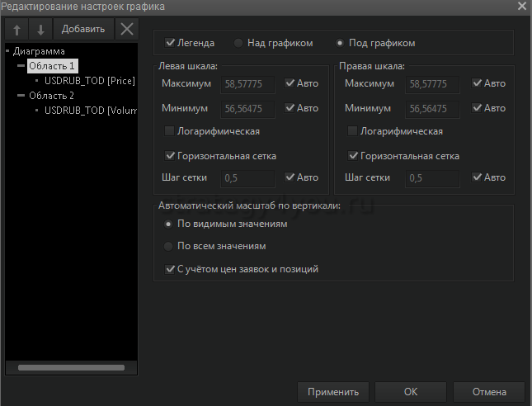Select USDRUB_TOD [Volume] tree item

(x=90, y=110)
